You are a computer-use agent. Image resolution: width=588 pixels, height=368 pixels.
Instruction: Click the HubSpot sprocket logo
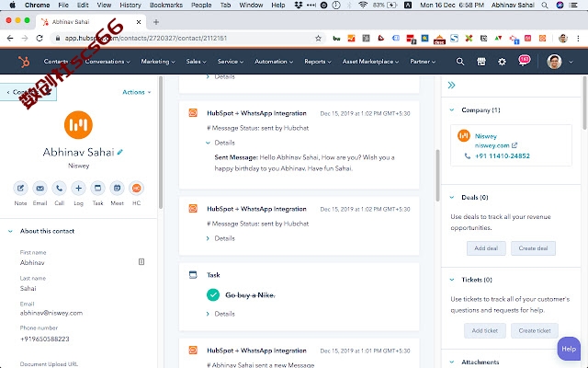coord(24,62)
